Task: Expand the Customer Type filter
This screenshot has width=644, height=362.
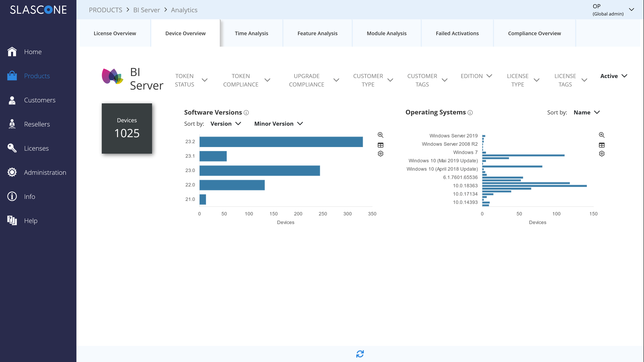Action: click(373, 80)
